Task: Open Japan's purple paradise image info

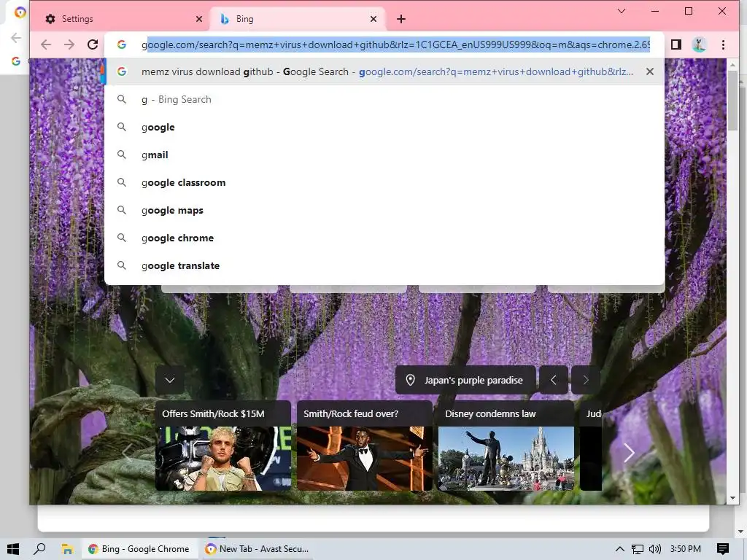Action: 465,380
